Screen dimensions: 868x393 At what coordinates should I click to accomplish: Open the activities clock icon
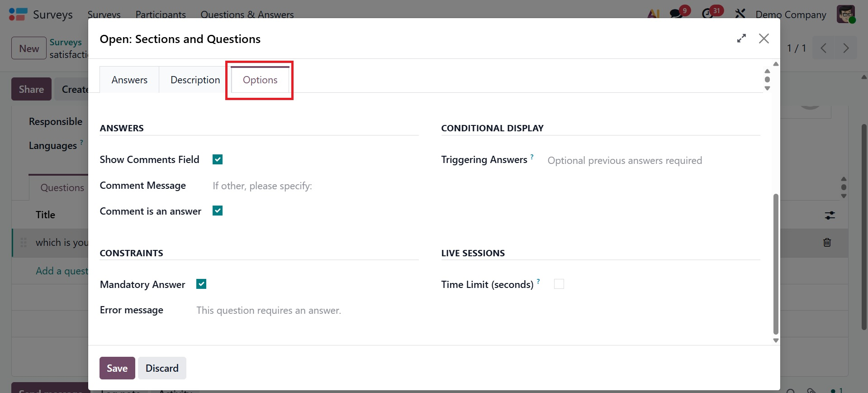click(708, 14)
